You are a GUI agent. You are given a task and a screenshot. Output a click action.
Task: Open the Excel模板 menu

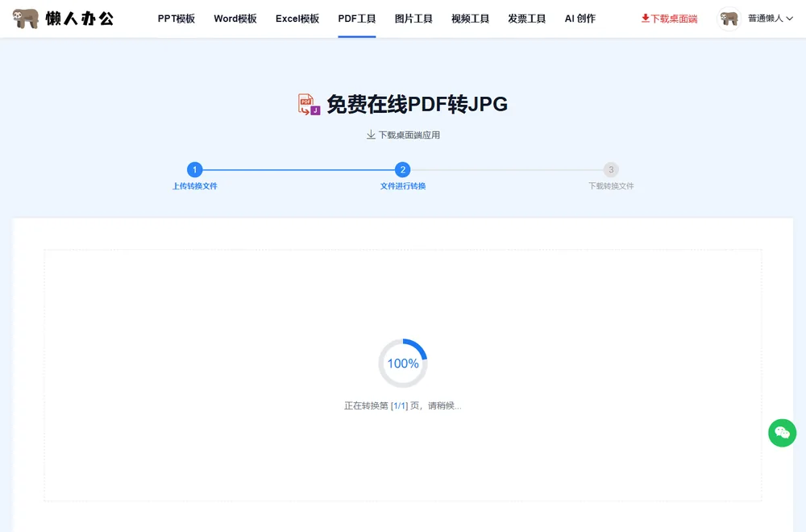pyautogui.click(x=297, y=19)
